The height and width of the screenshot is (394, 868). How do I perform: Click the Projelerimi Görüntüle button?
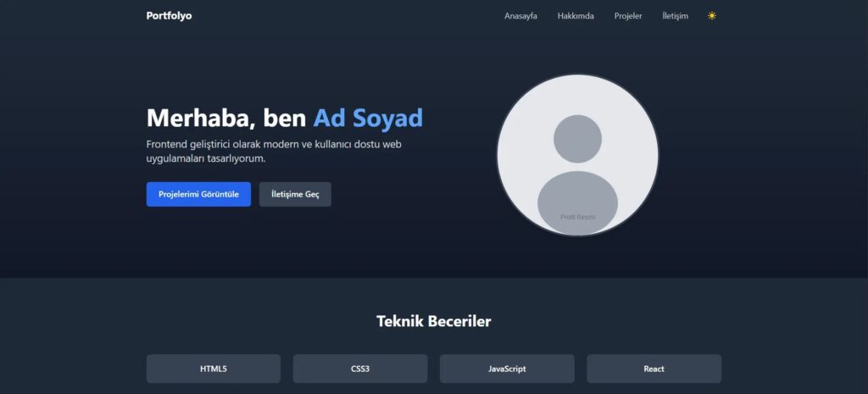pyautogui.click(x=198, y=194)
